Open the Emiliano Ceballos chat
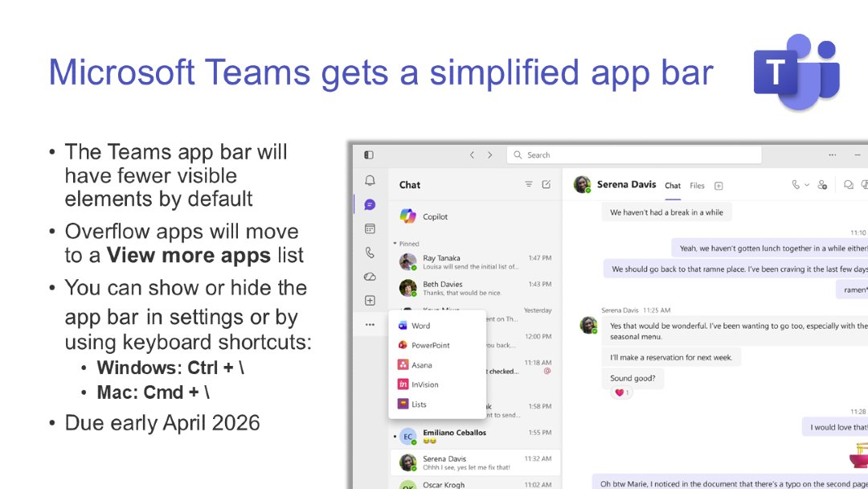 475,437
